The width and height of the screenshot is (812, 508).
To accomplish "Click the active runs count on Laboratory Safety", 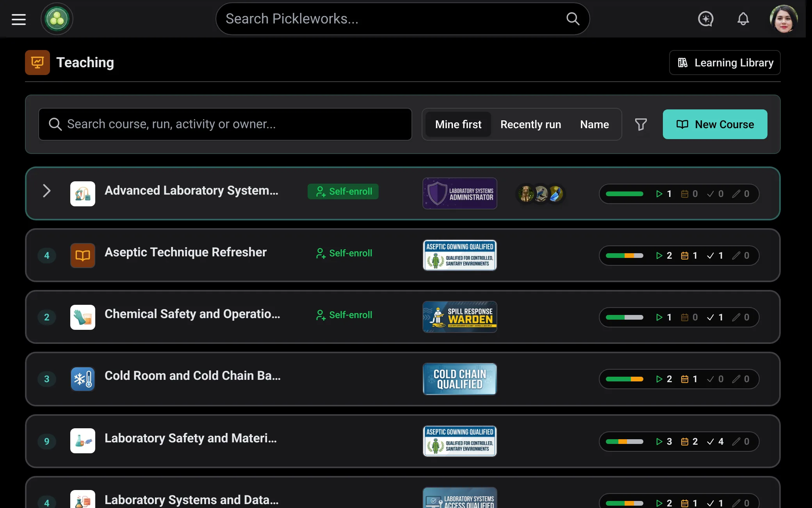I will (x=664, y=442).
